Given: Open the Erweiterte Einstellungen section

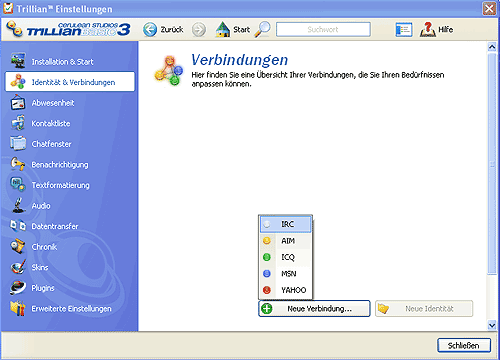Looking at the screenshot, I should coord(70,308).
